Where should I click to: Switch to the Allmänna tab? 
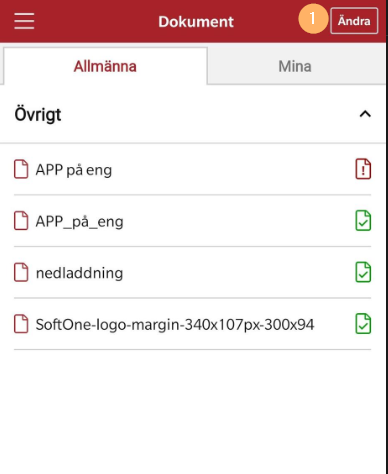click(105, 66)
